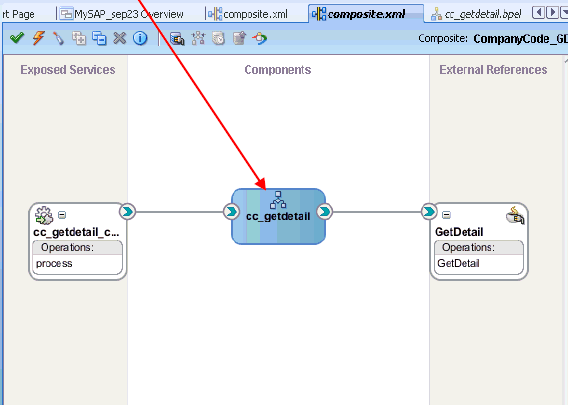The image size is (568, 405).
Task: Click the gear icon on cc_getdetail_c service
Action: coord(44,216)
